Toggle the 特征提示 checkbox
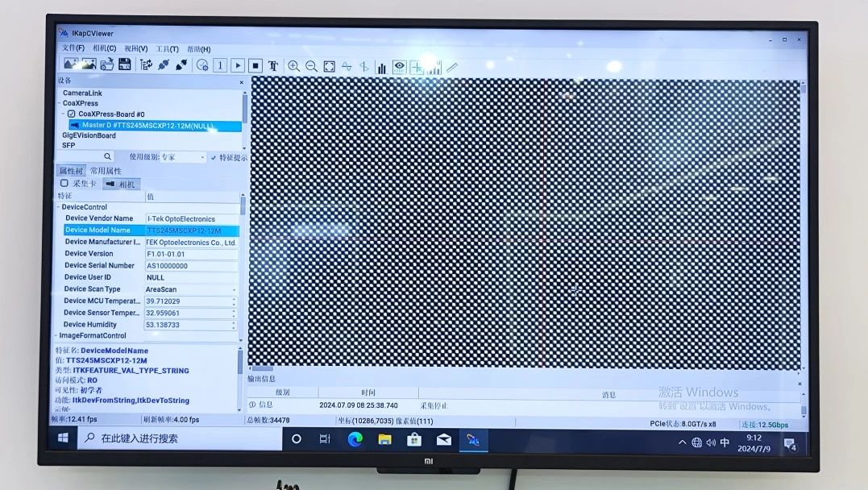 (x=213, y=158)
